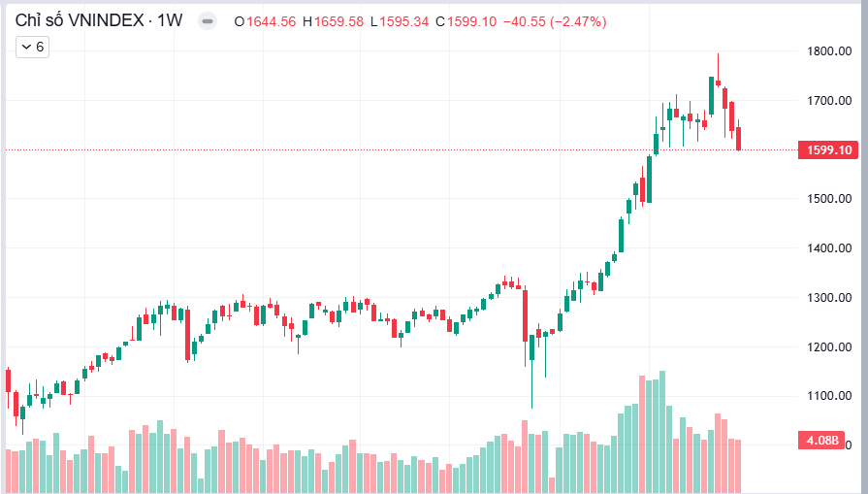Click the 1100.00 price axis label
868x494 pixels.
pos(829,395)
